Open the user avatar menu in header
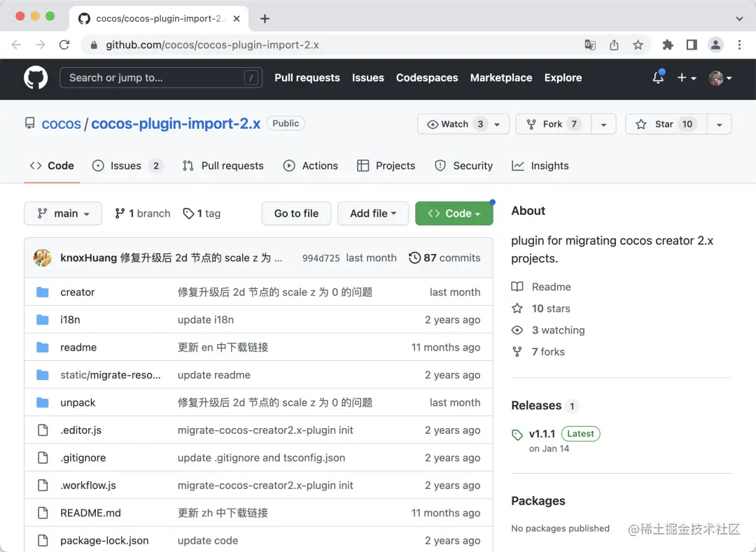 (720, 78)
